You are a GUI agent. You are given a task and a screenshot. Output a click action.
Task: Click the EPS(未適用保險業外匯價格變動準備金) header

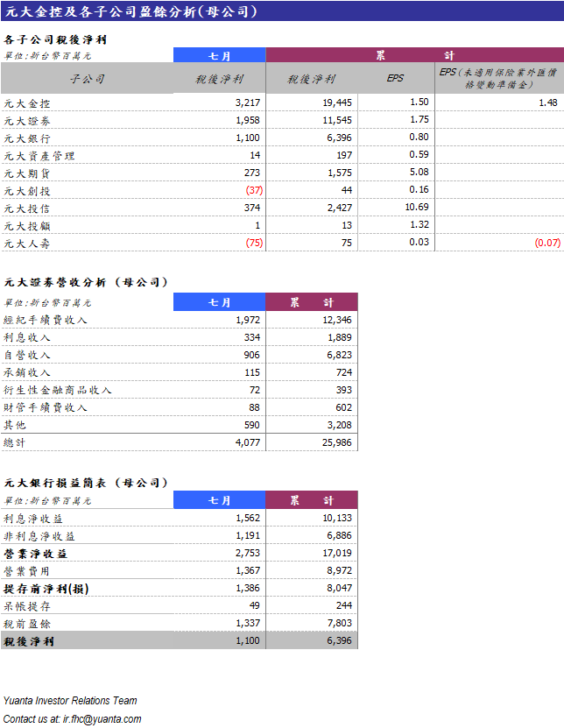pos(498,79)
